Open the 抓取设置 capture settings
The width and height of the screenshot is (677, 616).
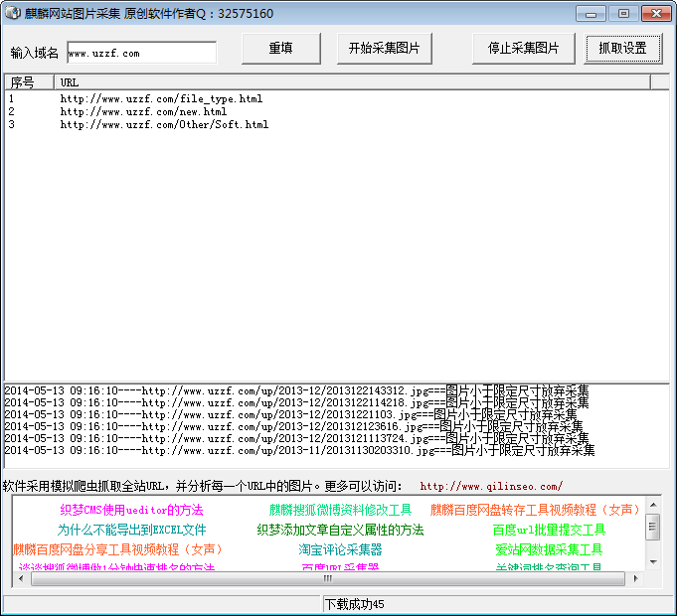(622, 49)
